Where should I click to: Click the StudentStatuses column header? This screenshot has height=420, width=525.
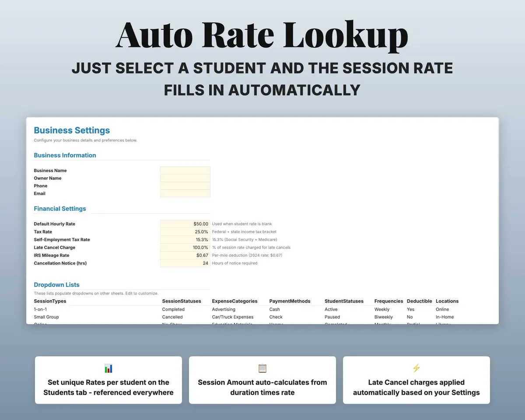tap(344, 301)
